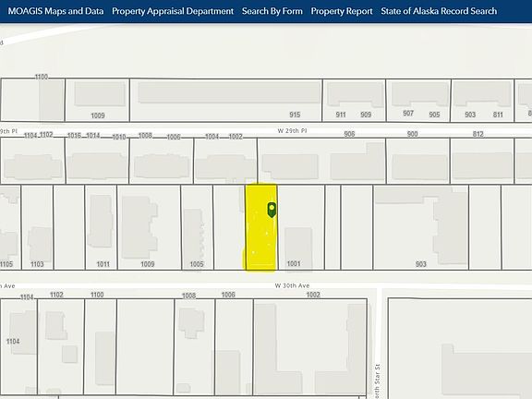The height and width of the screenshot is (399, 532).
Task: Click parcel 1009 south of W 29th Pl
Action: pos(149,227)
